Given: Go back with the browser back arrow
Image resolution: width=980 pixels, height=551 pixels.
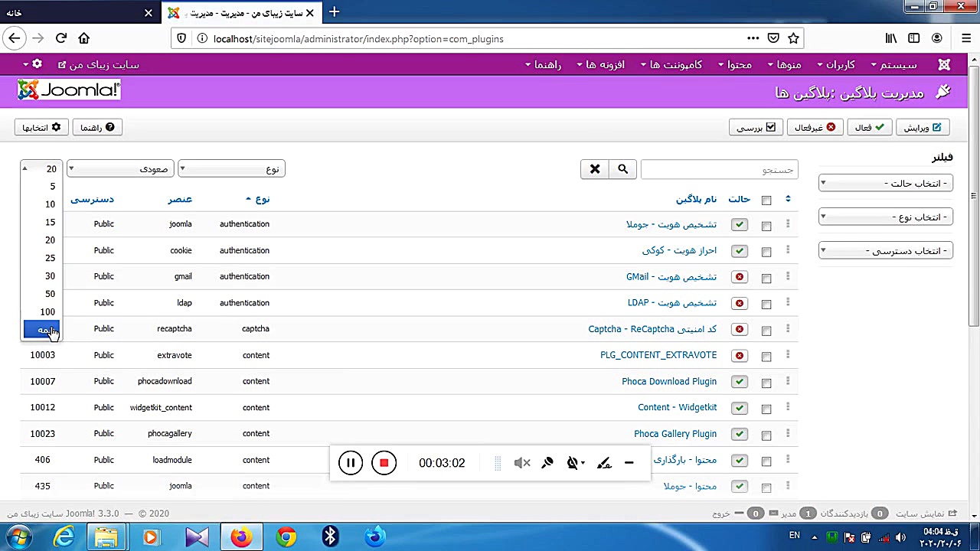Looking at the screenshot, I should click(14, 38).
